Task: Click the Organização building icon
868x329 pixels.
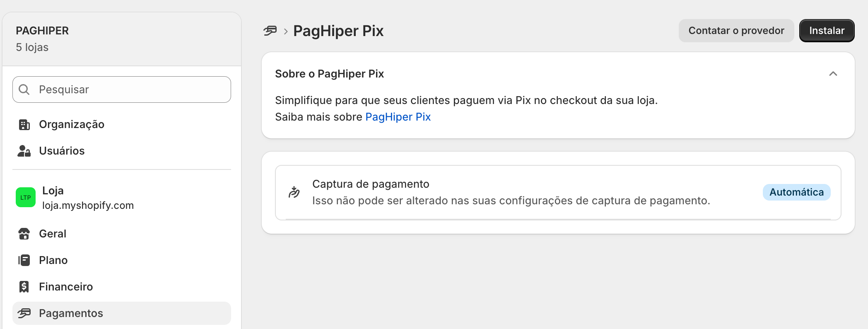Action: pyautogui.click(x=24, y=124)
